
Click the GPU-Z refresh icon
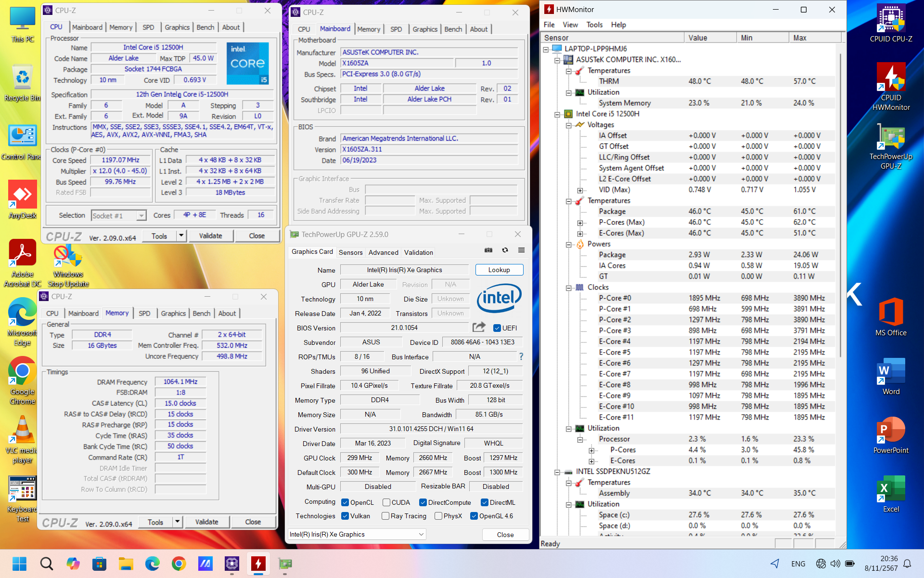[x=505, y=250]
